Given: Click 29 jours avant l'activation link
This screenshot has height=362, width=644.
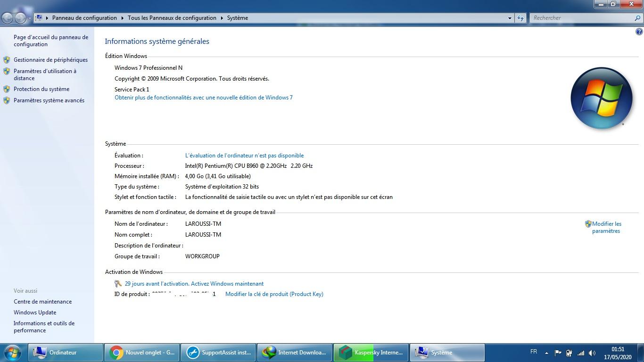Looking at the screenshot, I should pyautogui.click(x=194, y=284).
